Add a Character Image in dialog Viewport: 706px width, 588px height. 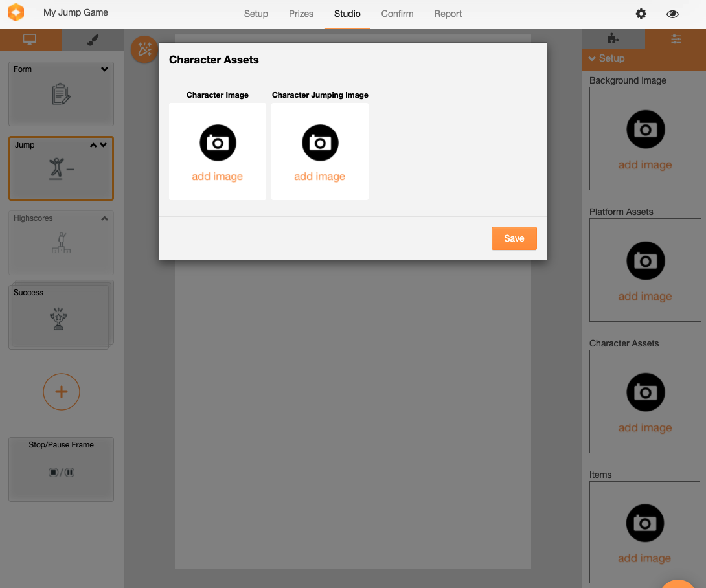tap(218, 152)
